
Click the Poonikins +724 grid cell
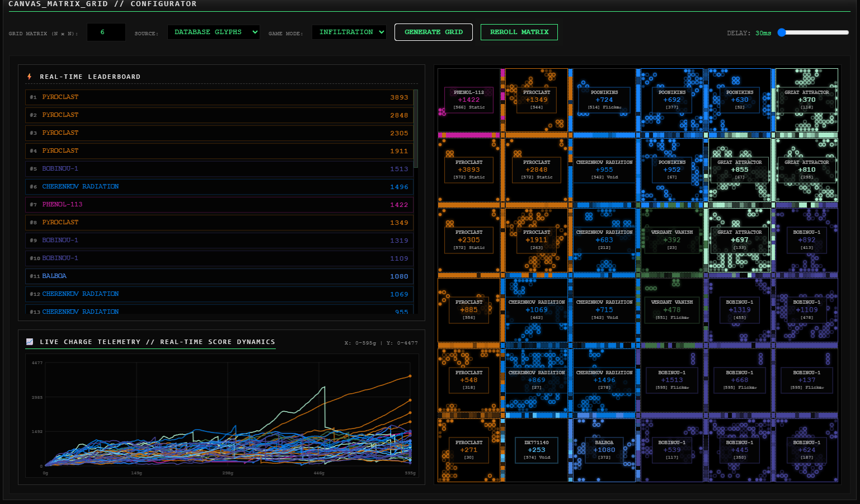tap(604, 100)
